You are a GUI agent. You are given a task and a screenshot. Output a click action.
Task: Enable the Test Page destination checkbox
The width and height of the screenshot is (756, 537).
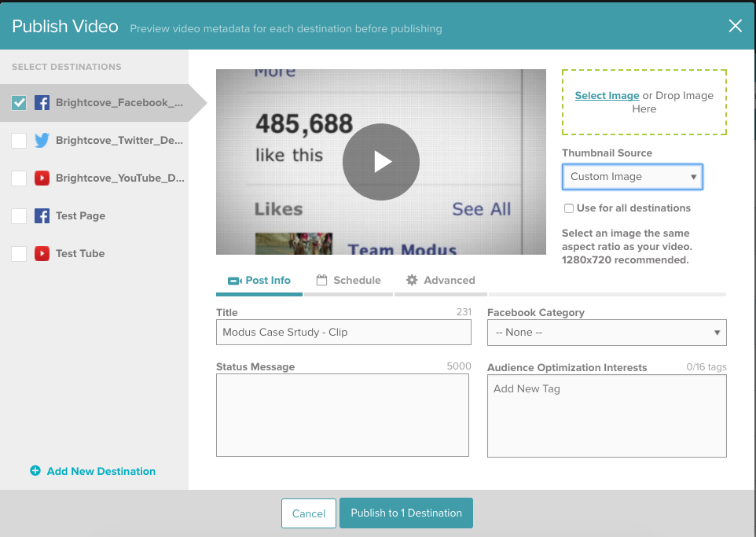pos(18,215)
